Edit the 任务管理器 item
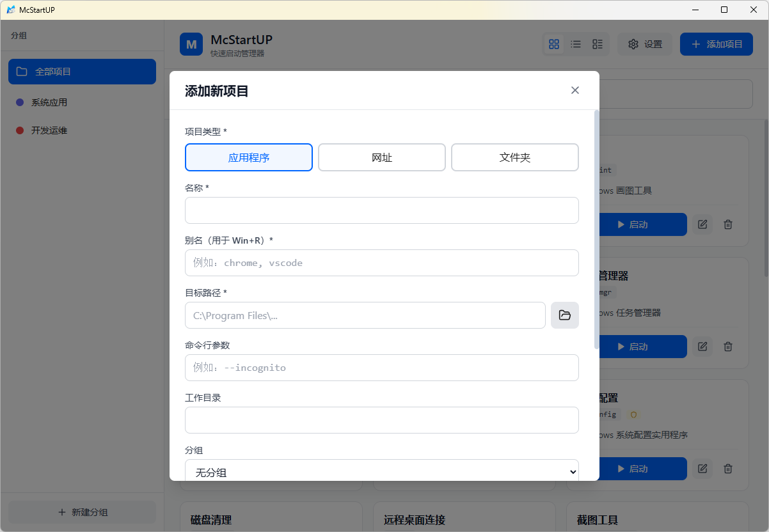Viewport: 769px width, 532px height. [x=702, y=347]
